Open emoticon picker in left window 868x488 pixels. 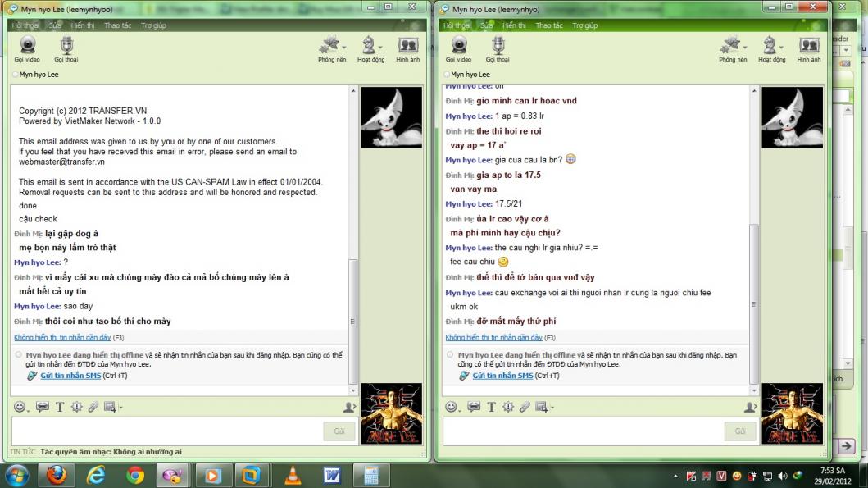pos(20,407)
